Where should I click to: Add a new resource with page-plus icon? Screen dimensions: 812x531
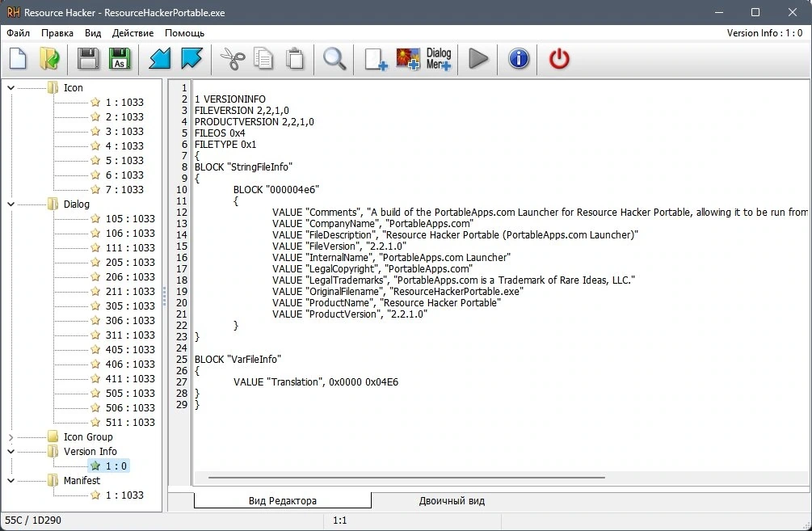point(376,59)
